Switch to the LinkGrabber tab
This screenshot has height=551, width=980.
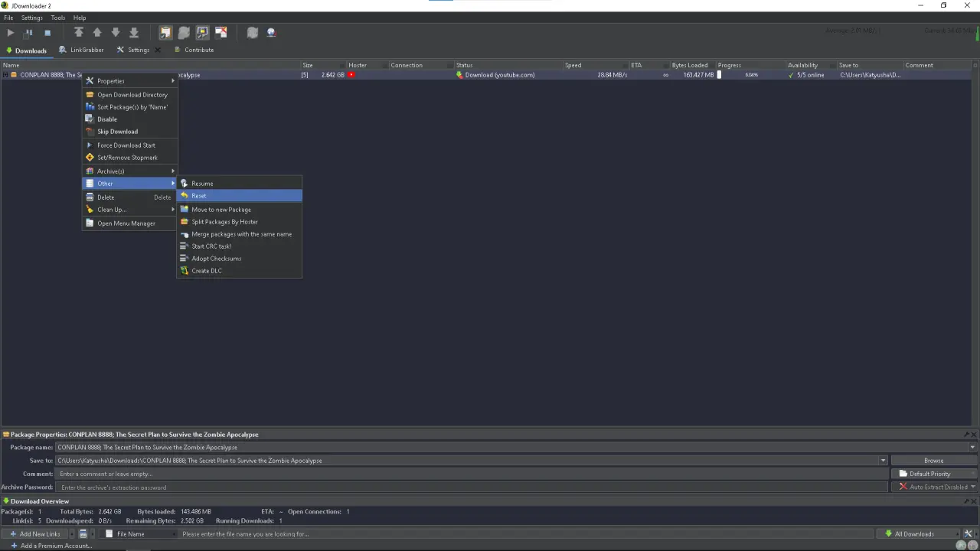[x=81, y=50]
